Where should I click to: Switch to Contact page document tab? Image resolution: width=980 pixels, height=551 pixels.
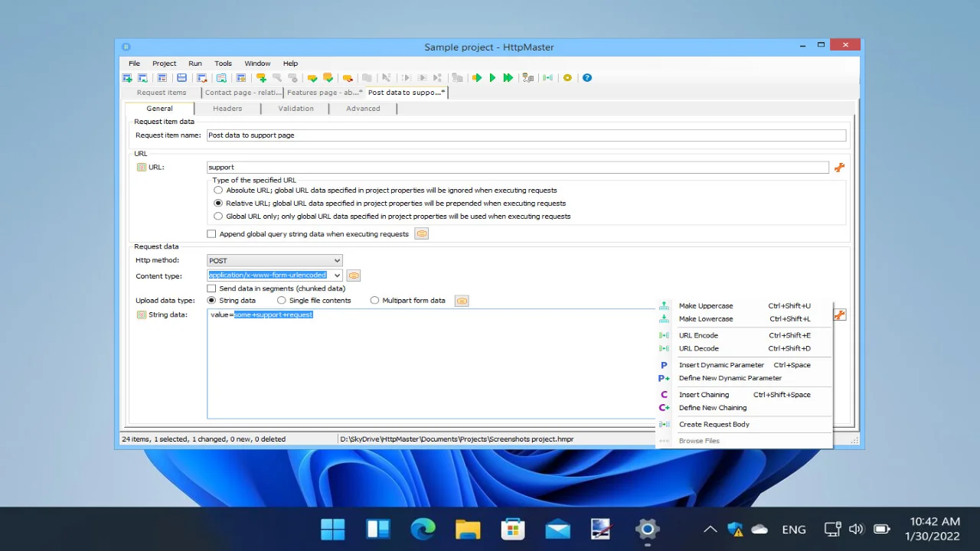point(243,93)
